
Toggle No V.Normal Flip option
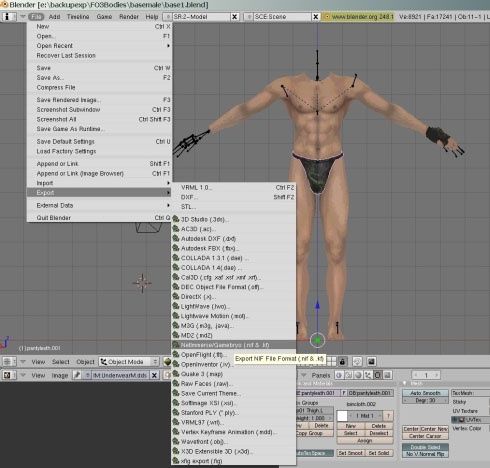point(425,454)
